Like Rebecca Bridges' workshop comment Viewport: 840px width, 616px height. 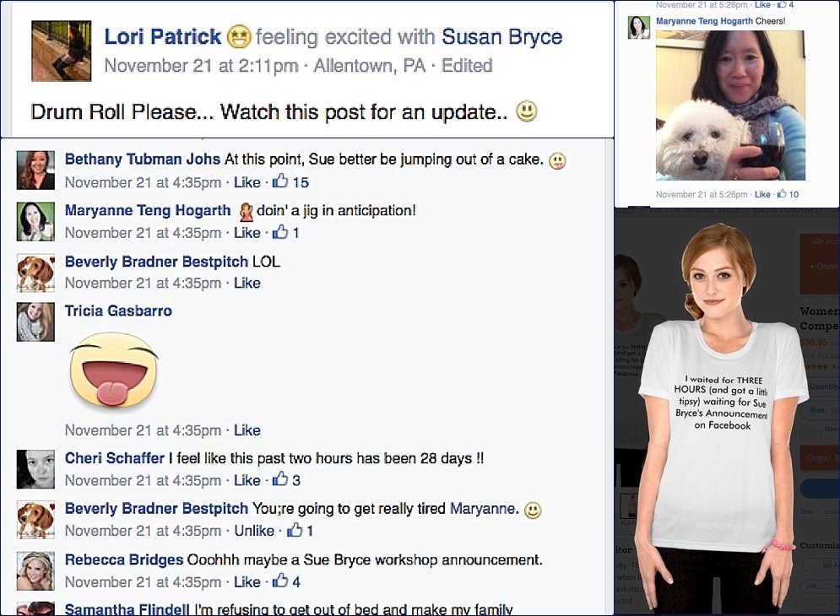247,581
